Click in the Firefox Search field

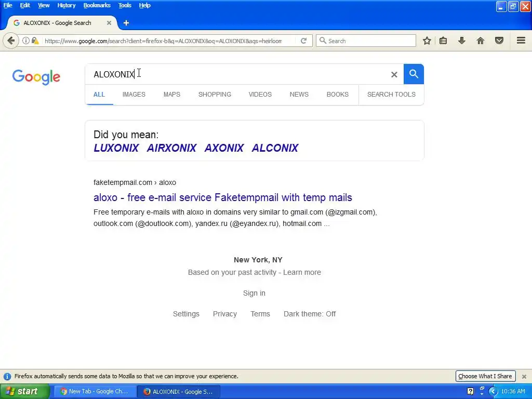click(x=366, y=41)
